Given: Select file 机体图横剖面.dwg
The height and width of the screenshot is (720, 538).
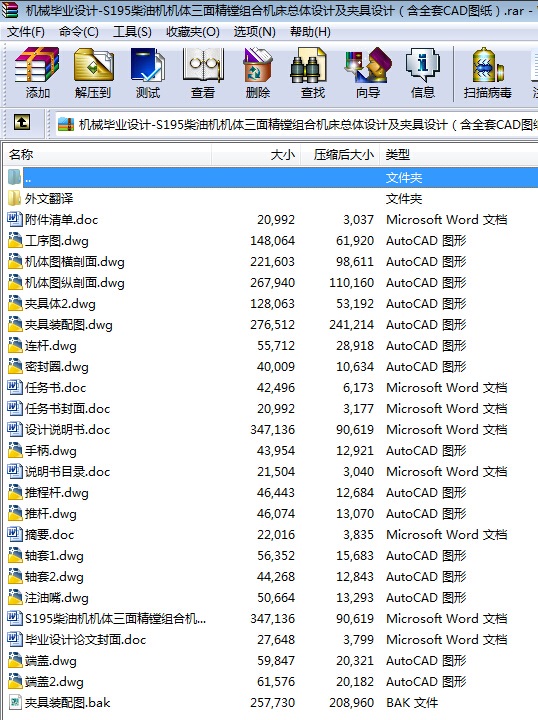Looking at the screenshot, I should [74, 261].
